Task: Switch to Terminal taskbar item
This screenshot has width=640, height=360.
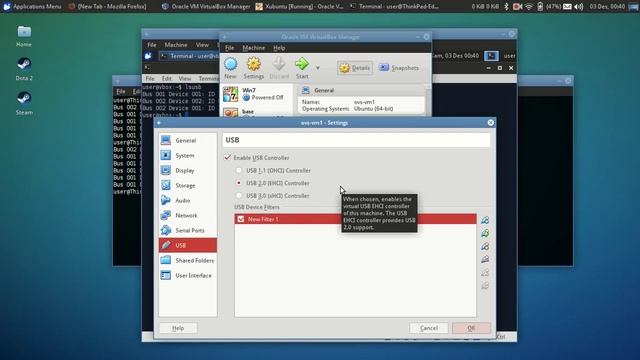Action: (394, 7)
